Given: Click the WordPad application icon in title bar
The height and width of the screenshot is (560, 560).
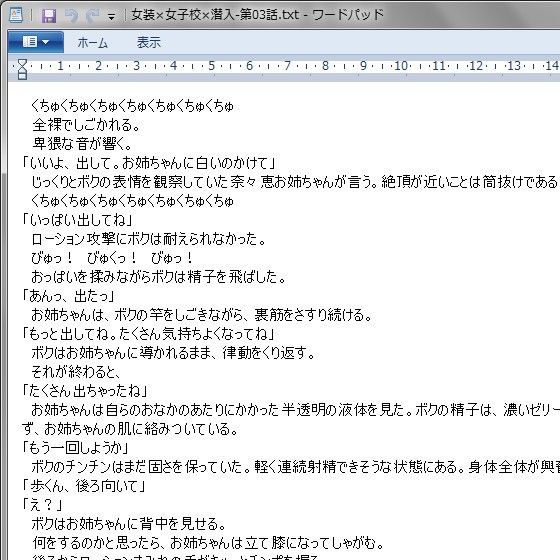Looking at the screenshot, I should tap(15, 15).
